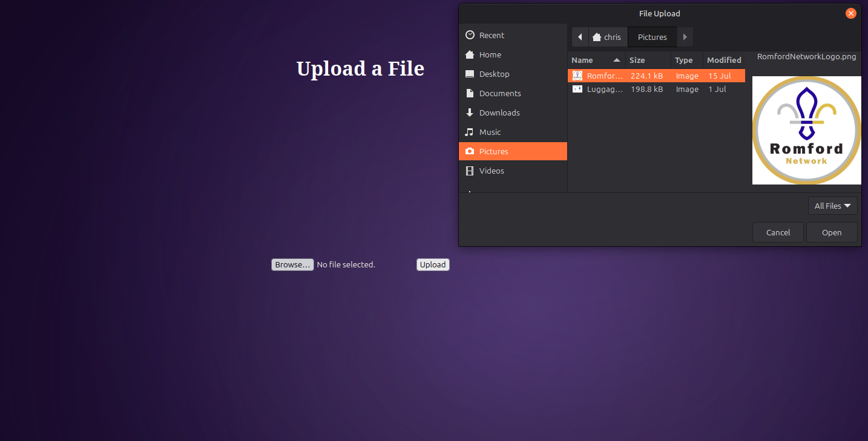This screenshot has width=868, height=441.
Task: Sort files by the Modified column header
Action: point(724,60)
